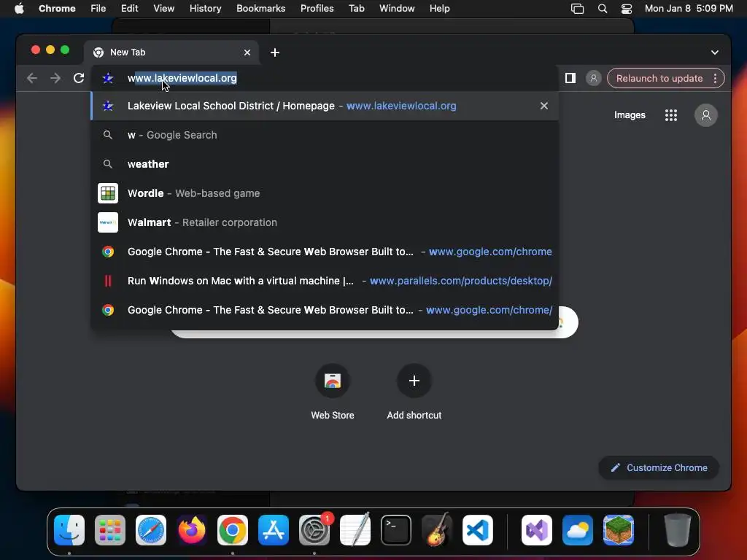Launch Terminal from the dock

pyautogui.click(x=396, y=530)
